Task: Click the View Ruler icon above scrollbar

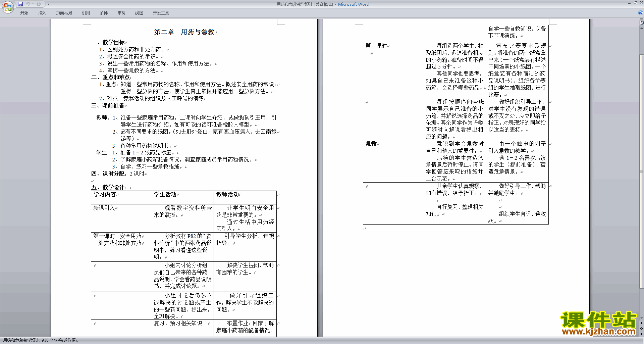Action: pyautogui.click(x=642, y=23)
